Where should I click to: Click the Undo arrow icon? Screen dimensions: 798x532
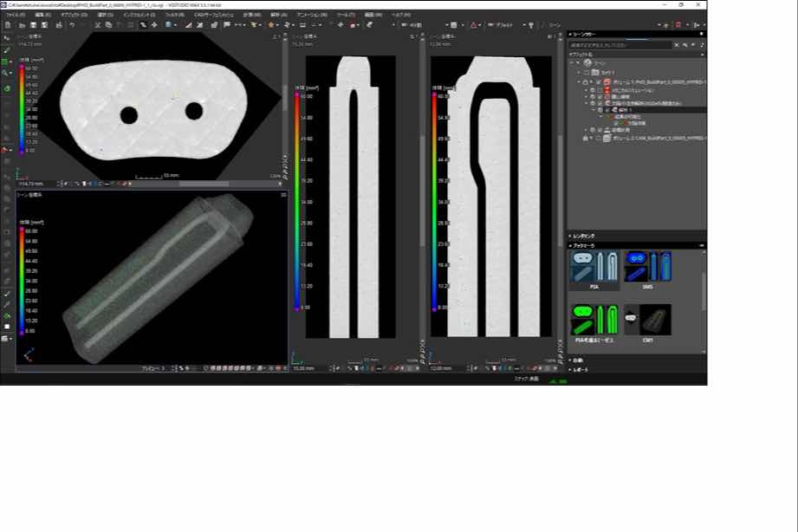[71, 25]
